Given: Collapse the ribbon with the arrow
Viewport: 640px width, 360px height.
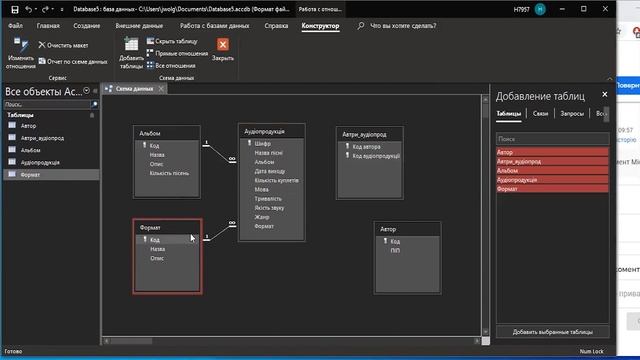Looking at the screenshot, I should pos(609,78).
